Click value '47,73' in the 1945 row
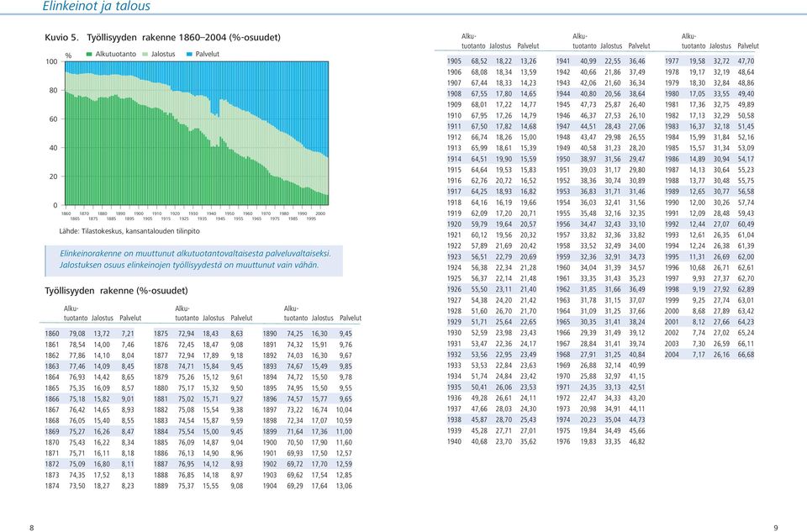 tap(588, 105)
